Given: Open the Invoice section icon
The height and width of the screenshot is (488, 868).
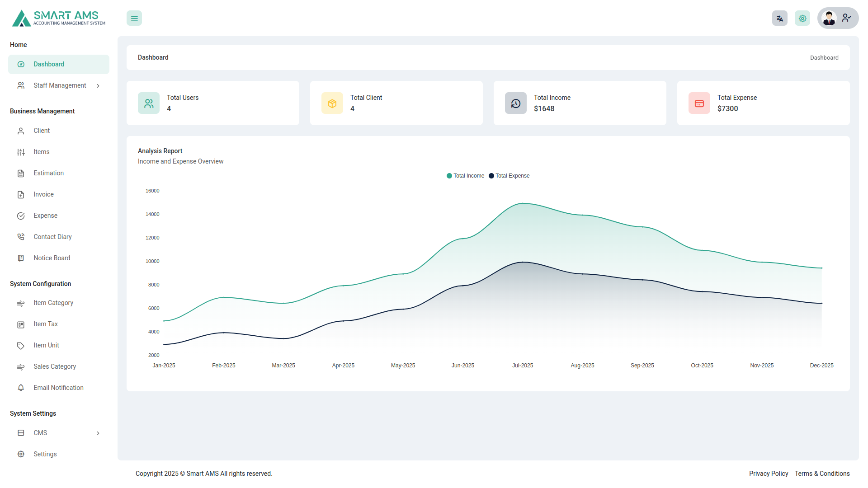Looking at the screenshot, I should (21, 194).
